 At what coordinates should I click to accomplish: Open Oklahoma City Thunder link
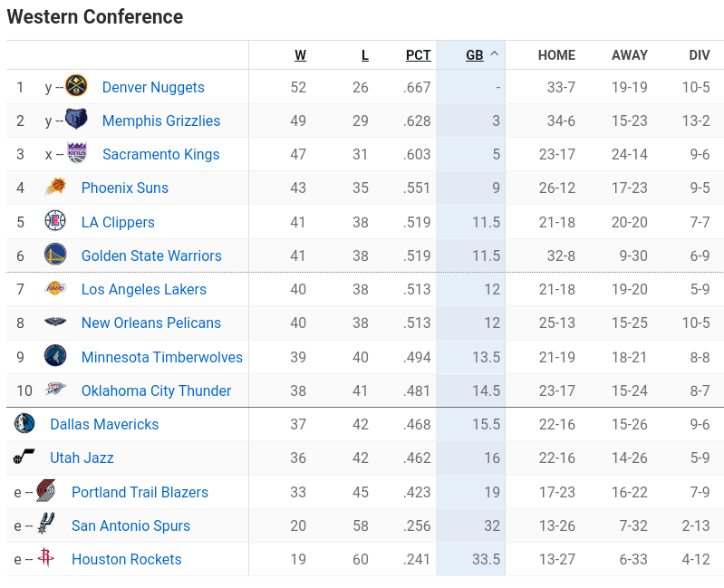156,390
